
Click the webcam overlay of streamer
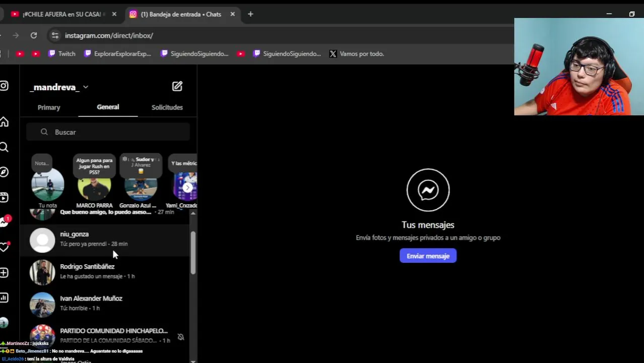pyautogui.click(x=579, y=67)
